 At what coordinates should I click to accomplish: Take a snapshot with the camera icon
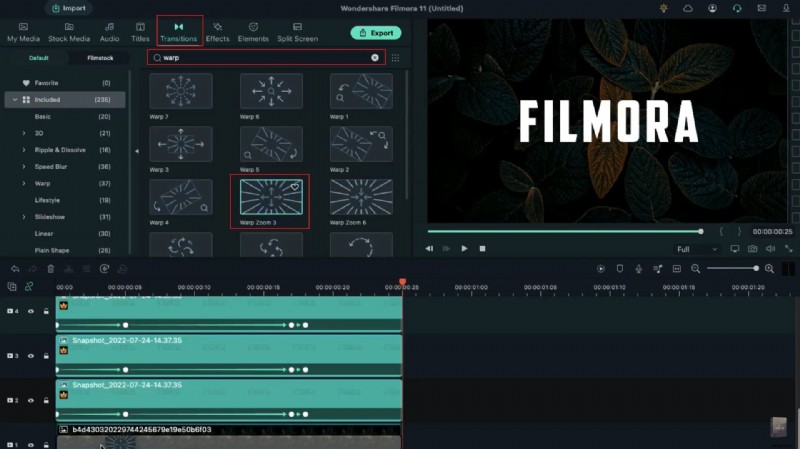pos(752,248)
